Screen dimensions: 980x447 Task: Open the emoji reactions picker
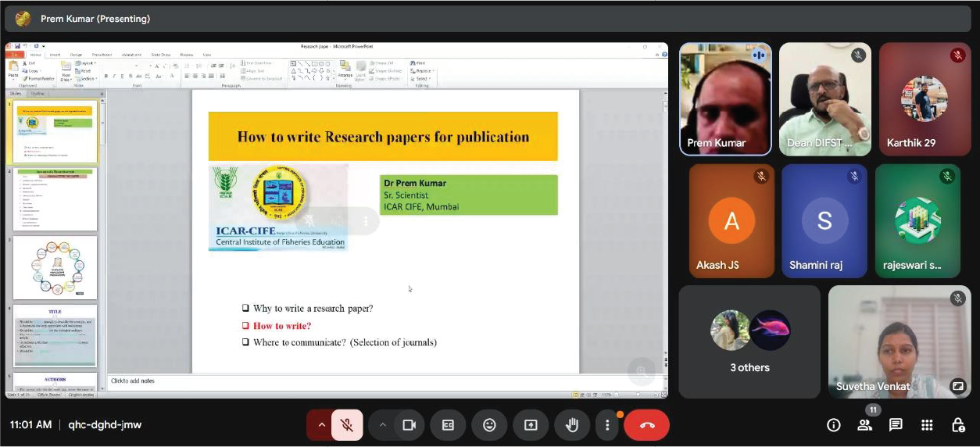click(489, 425)
